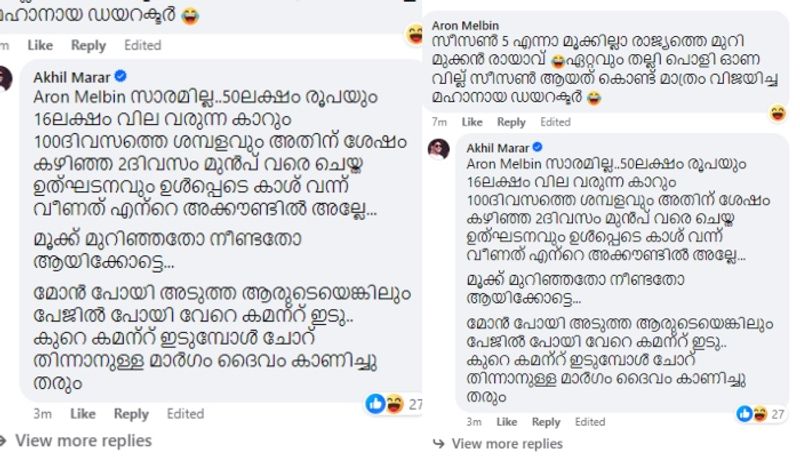Like Akhil Marar's reply in right panel
This screenshot has height=457, width=800.
tap(505, 422)
